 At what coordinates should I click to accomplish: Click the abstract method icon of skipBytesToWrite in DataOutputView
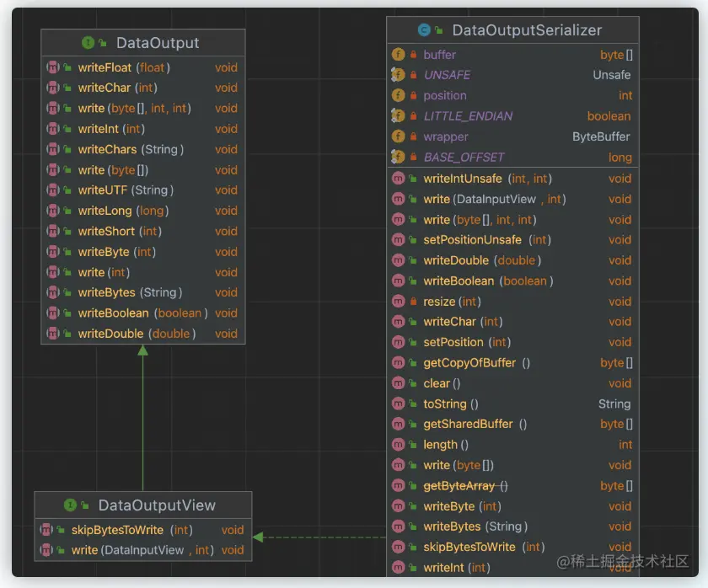pyautogui.click(x=46, y=530)
